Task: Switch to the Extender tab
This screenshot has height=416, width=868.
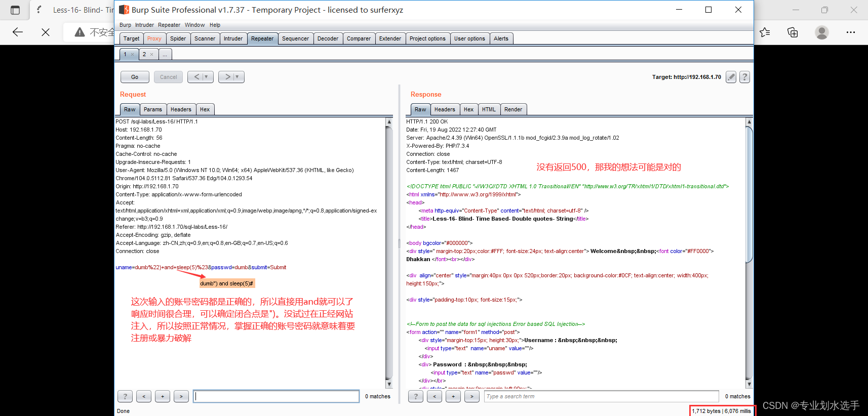Action: pos(390,38)
